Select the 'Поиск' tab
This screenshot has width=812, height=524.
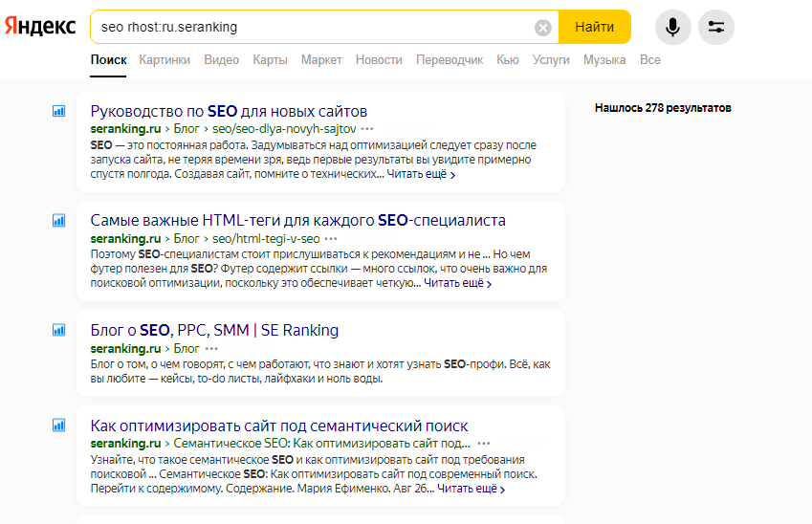pos(108,60)
